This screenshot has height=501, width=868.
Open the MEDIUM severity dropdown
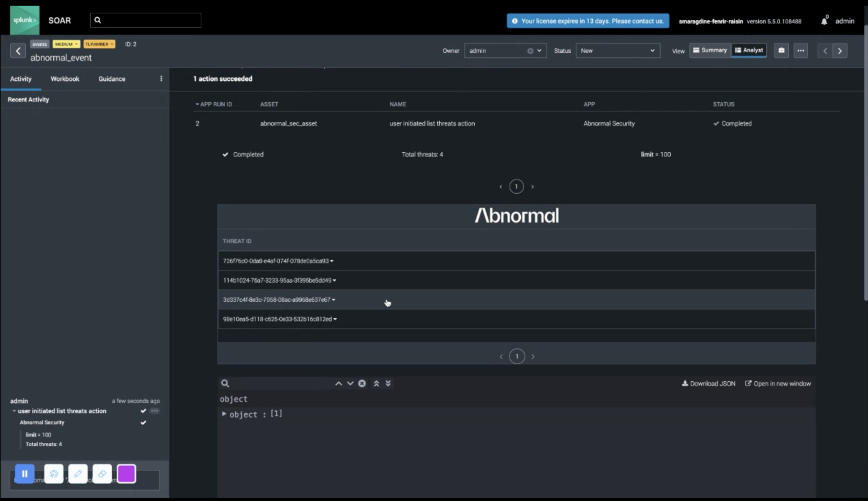[x=66, y=44]
